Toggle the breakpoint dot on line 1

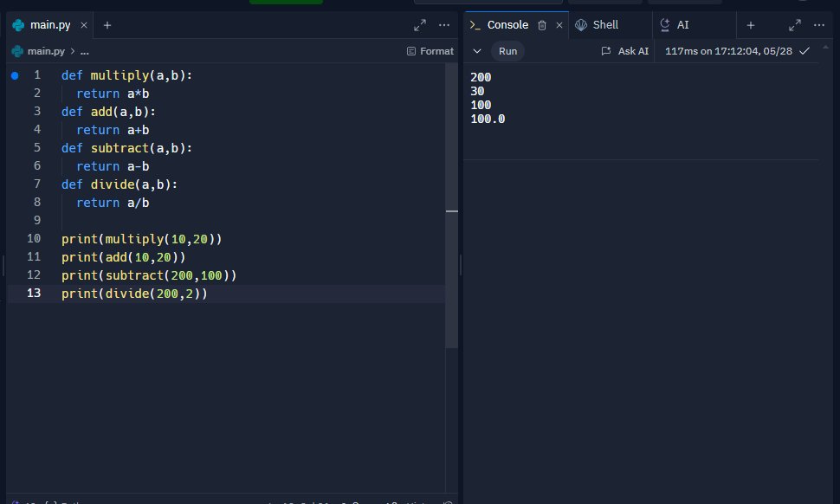coord(14,75)
